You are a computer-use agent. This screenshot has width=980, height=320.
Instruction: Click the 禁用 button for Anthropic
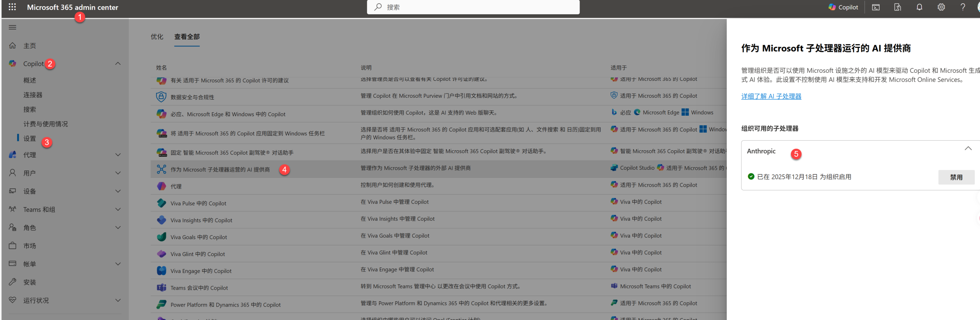point(956,177)
